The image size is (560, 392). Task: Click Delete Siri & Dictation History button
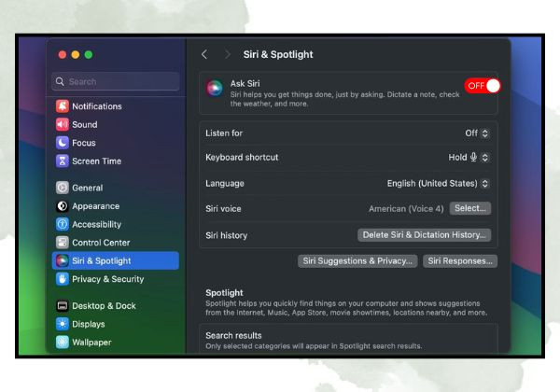pyautogui.click(x=424, y=235)
